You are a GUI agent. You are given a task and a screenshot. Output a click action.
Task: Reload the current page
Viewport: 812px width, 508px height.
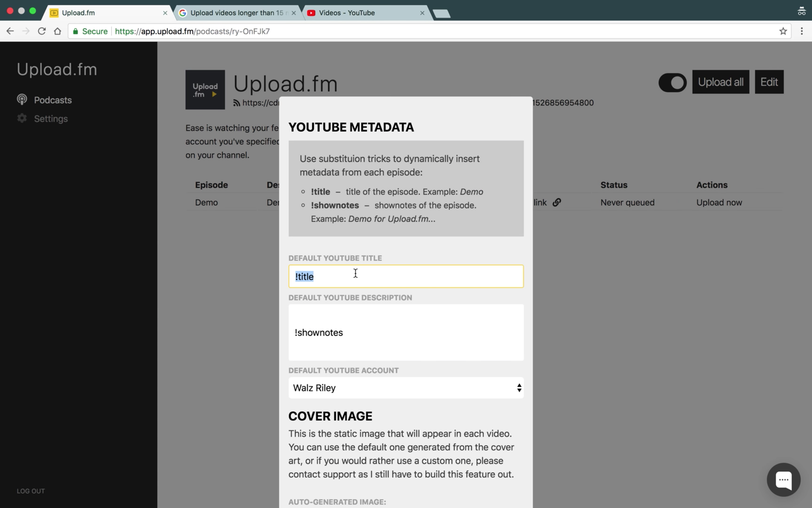click(42, 31)
